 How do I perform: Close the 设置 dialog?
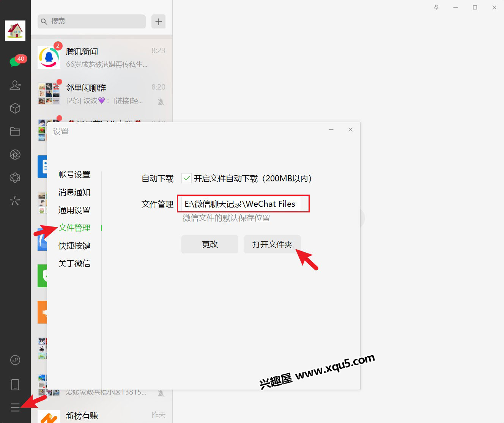350,130
